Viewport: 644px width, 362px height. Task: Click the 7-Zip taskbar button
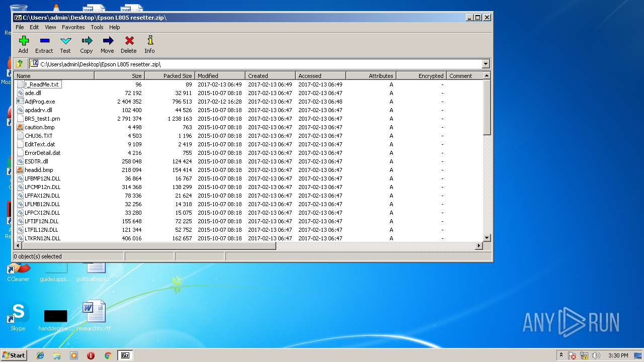[x=125, y=355]
